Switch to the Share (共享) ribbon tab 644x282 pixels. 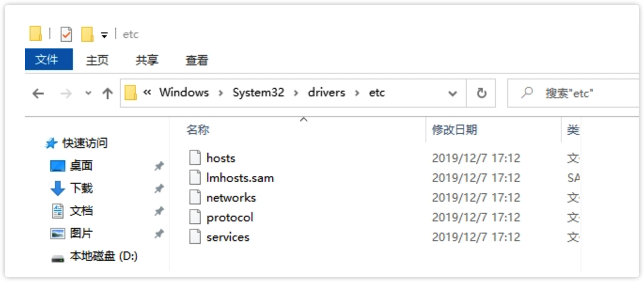[147, 60]
